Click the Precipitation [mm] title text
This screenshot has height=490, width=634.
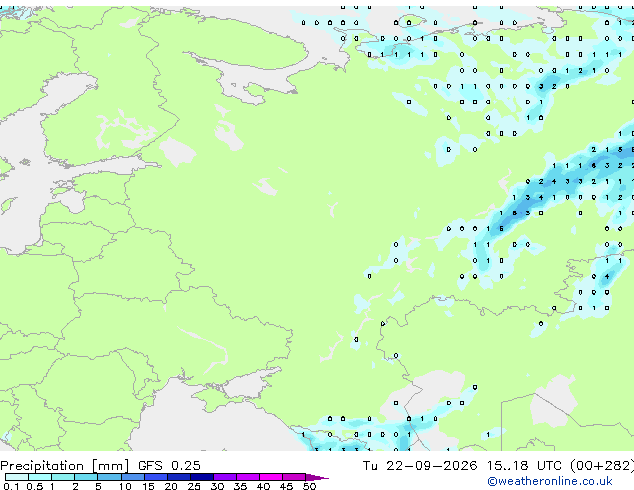coord(65,466)
